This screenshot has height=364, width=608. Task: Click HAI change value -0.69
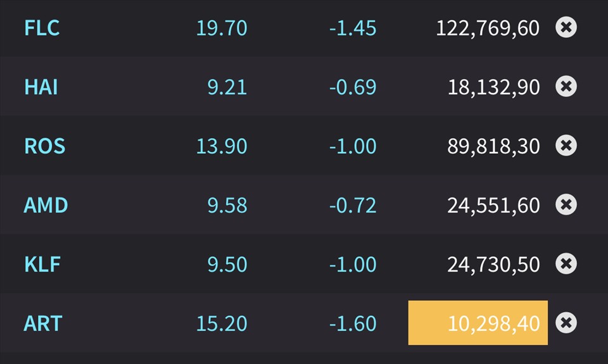353,87
